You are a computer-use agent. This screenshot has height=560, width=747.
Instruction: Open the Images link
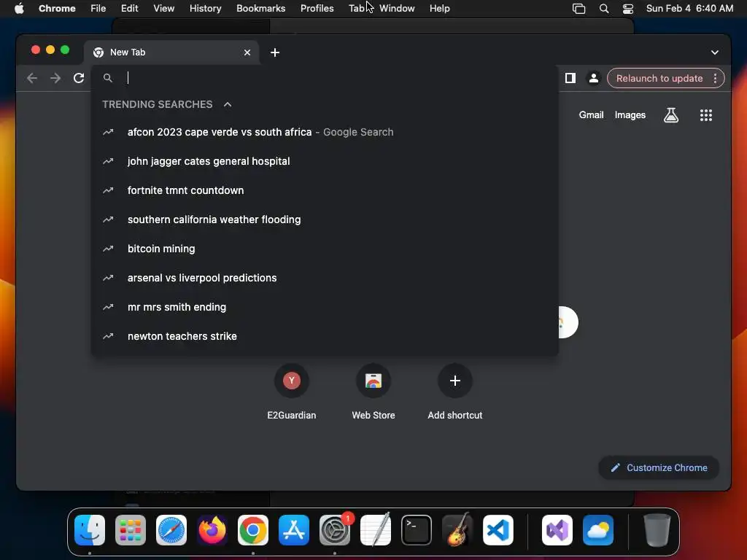click(630, 115)
